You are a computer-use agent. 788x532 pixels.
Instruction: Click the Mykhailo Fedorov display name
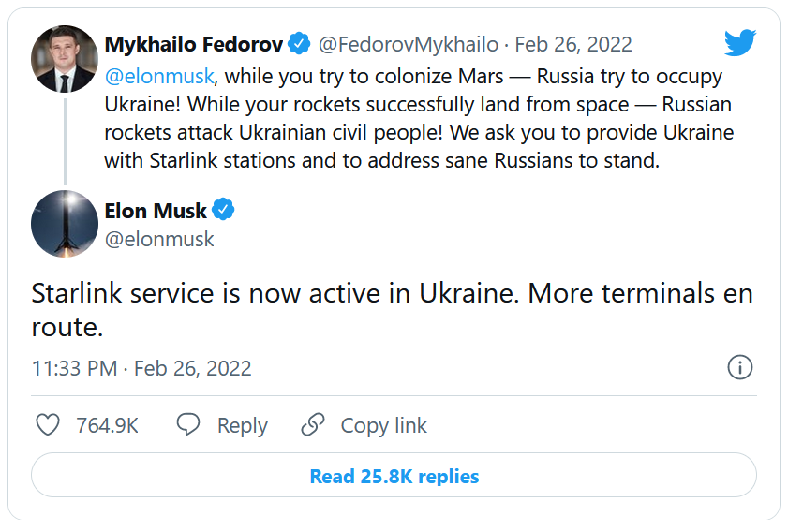[x=194, y=44]
